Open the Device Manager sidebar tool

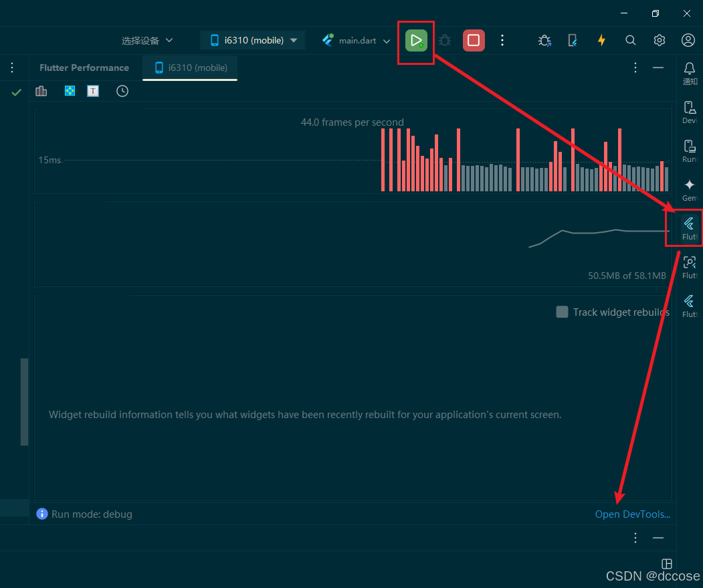pyautogui.click(x=690, y=112)
